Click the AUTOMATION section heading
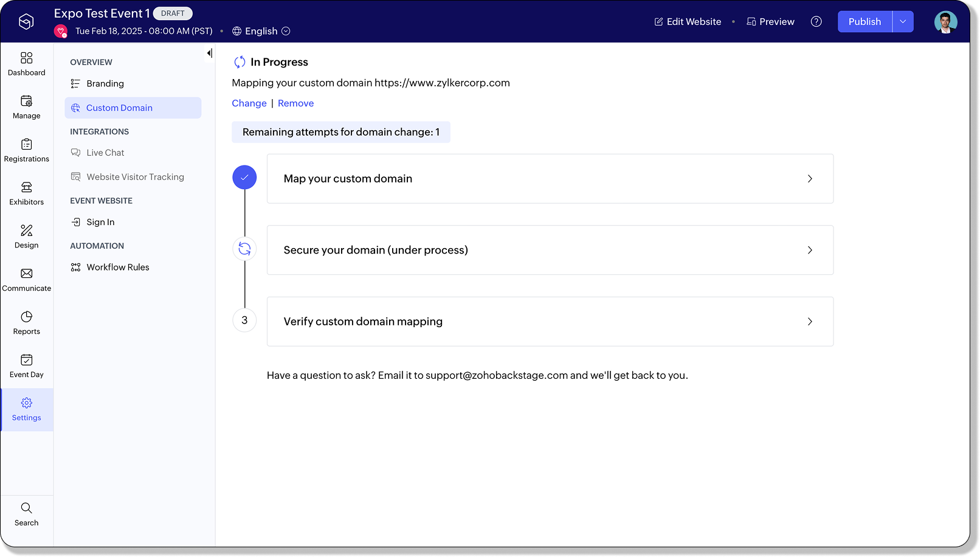Image resolution: width=980 pixels, height=557 pixels. click(97, 246)
